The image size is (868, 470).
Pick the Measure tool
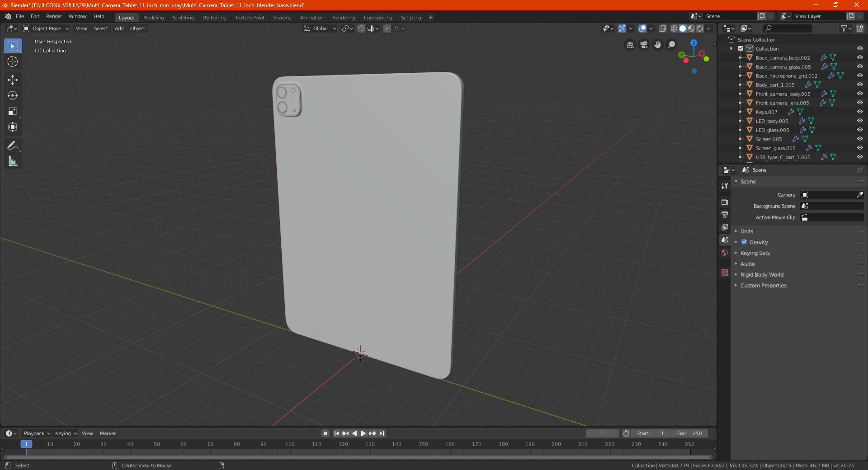(13, 161)
